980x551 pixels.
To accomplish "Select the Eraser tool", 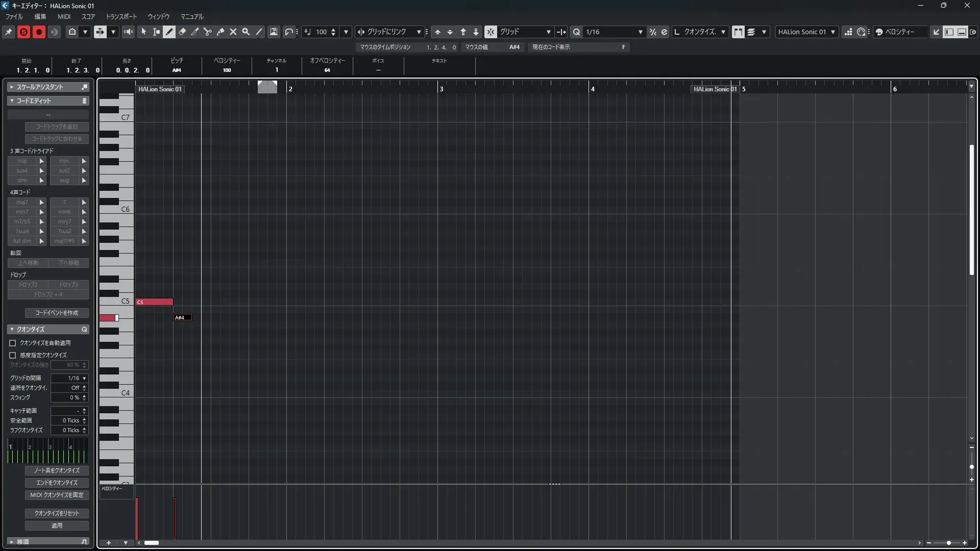I will click(x=182, y=32).
